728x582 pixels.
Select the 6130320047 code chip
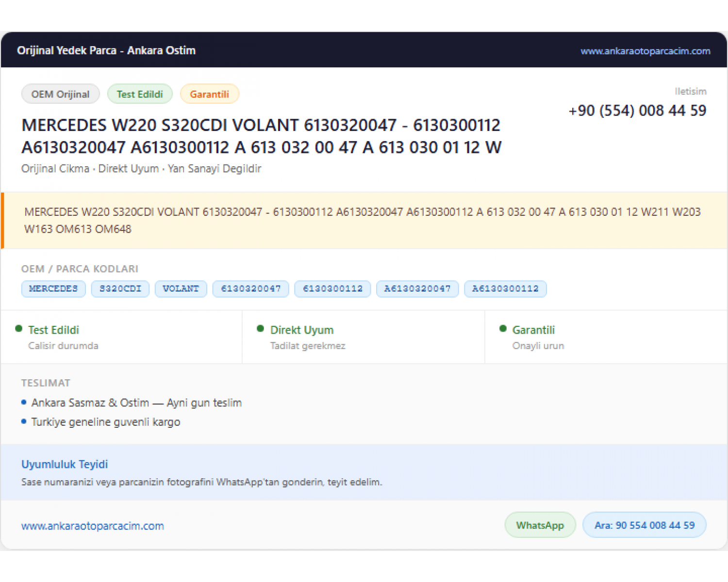pos(251,289)
